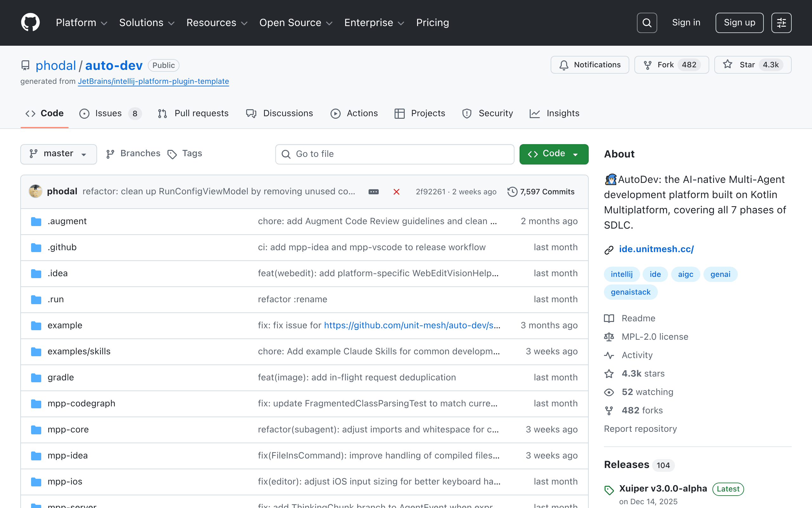View Tags list
This screenshot has width=812, height=508.
tap(185, 154)
